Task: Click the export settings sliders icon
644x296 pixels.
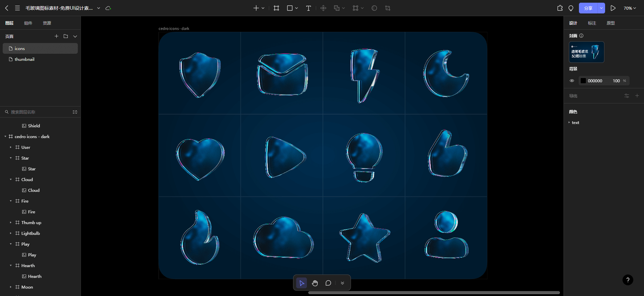Action: [x=627, y=96]
